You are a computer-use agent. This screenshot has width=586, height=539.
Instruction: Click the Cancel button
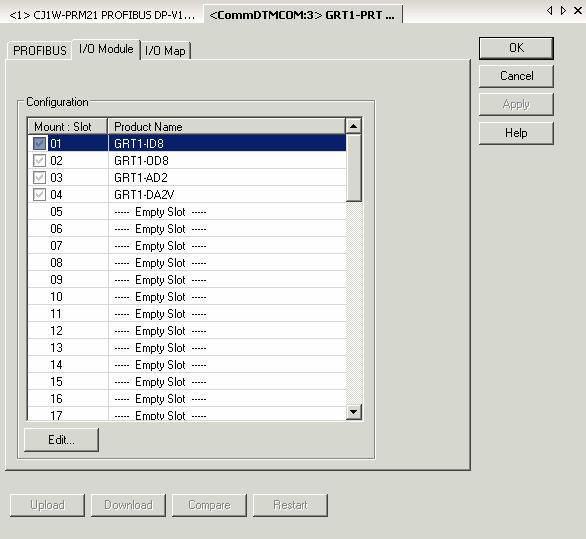point(516,76)
